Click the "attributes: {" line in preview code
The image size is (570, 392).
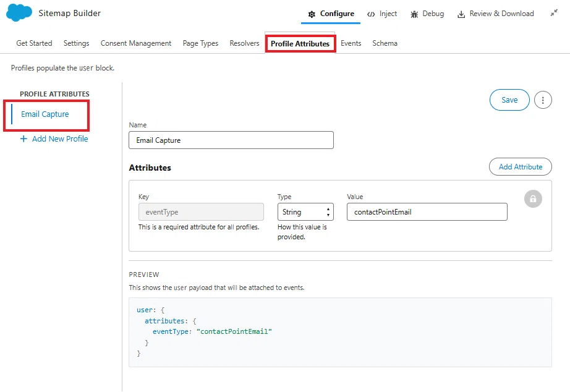[x=171, y=321]
